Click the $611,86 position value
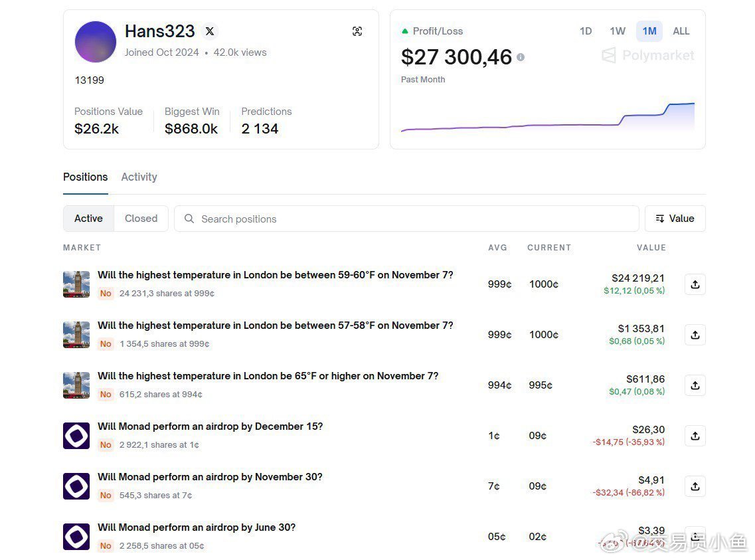Screen dimensions: 755x560 (x=645, y=379)
